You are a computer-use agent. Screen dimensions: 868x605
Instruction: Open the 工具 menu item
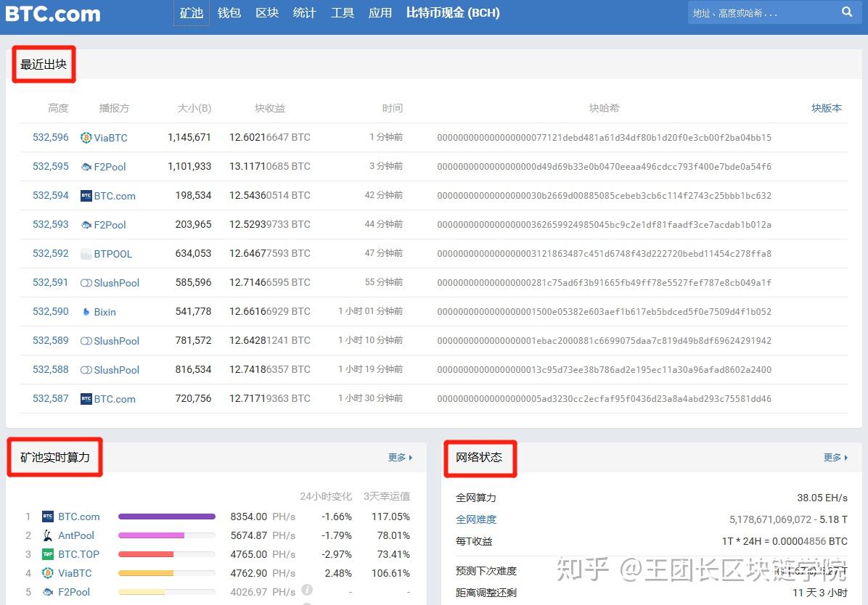click(x=342, y=12)
